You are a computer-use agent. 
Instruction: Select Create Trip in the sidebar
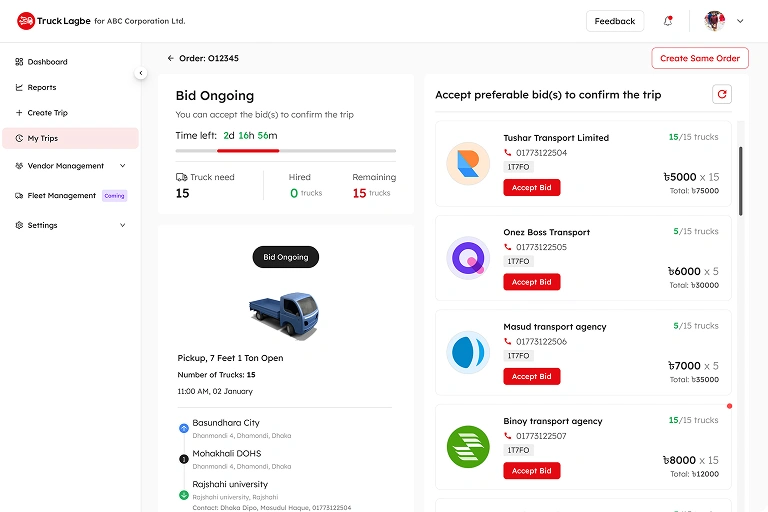47,113
